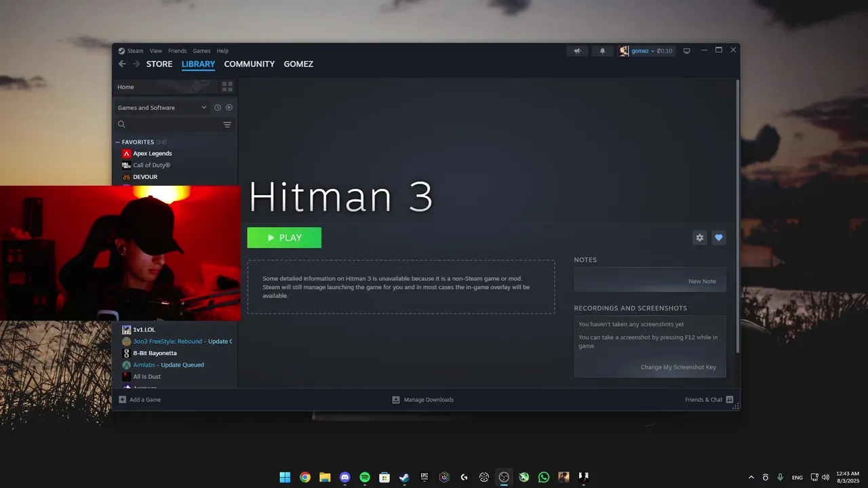This screenshot has width=868, height=488.
Task: Go to the STORE tab
Action: (159, 64)
